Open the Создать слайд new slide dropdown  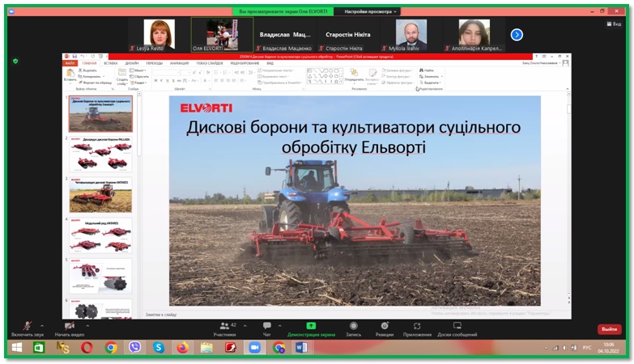[122, 82]
